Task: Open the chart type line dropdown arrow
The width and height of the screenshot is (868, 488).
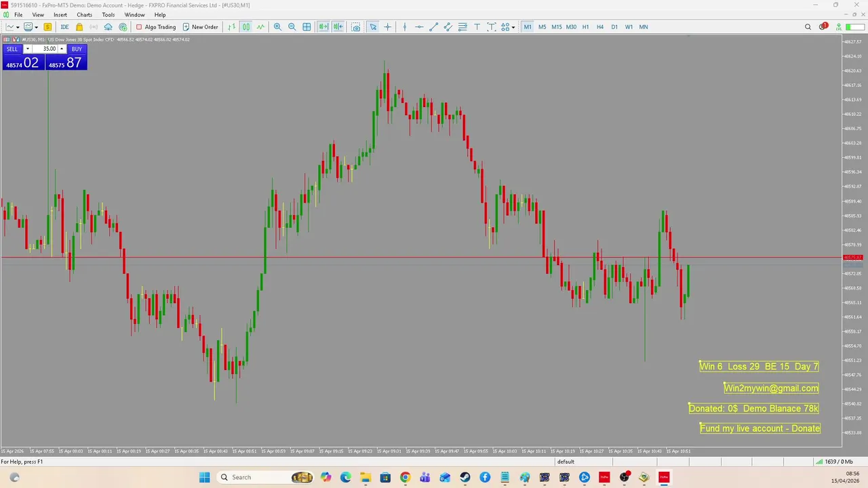Action: (18, 27)
